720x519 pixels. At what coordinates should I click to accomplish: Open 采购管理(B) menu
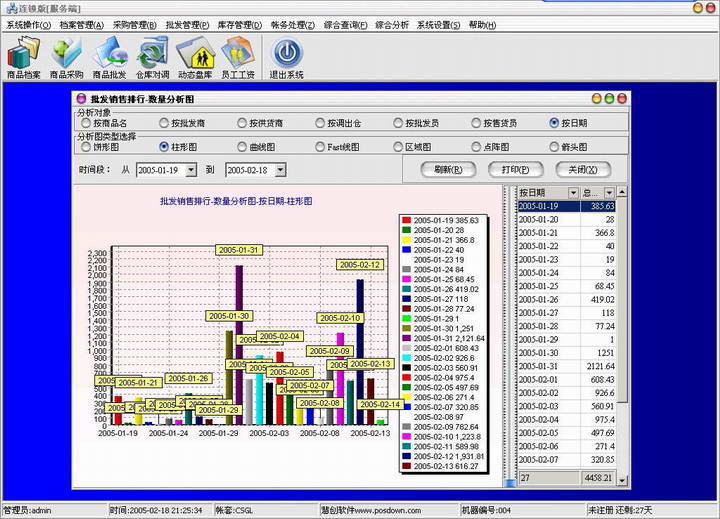click(135, 25)
